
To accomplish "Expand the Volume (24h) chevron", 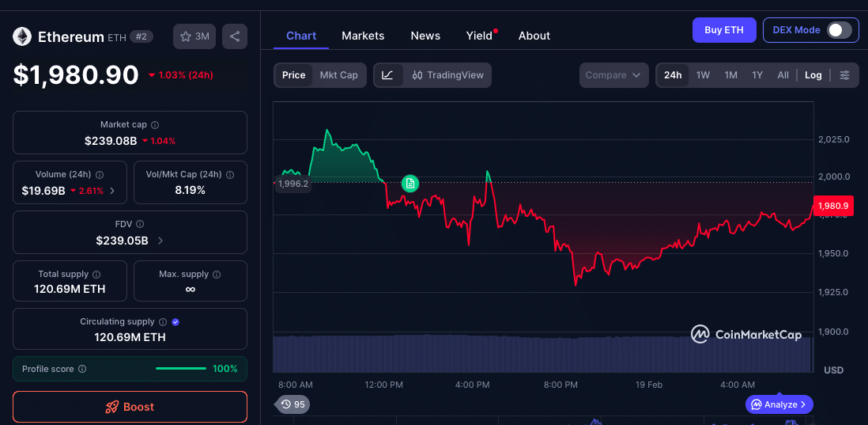I will click(x=112, y=191).
